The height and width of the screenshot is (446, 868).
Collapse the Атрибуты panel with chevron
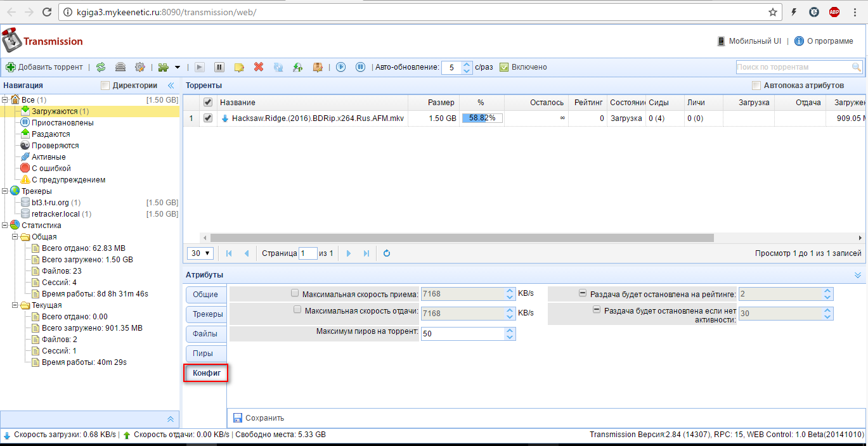click(858, 275)
